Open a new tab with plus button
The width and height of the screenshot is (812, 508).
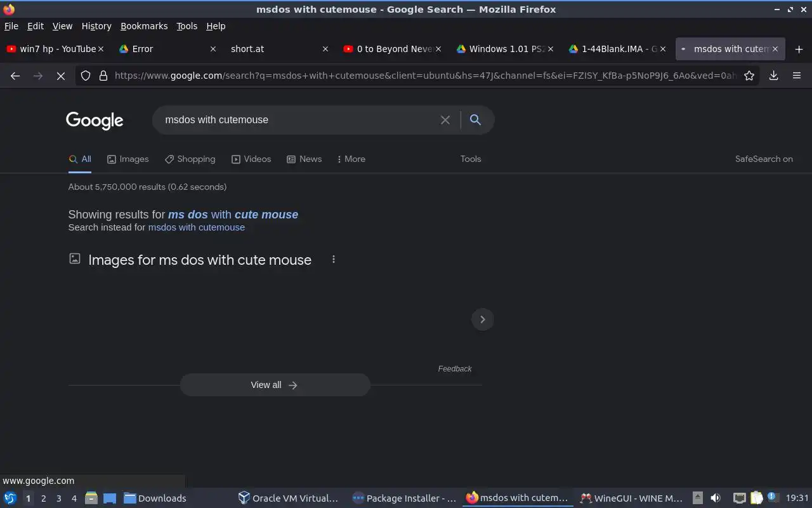(x=799, y=49)
